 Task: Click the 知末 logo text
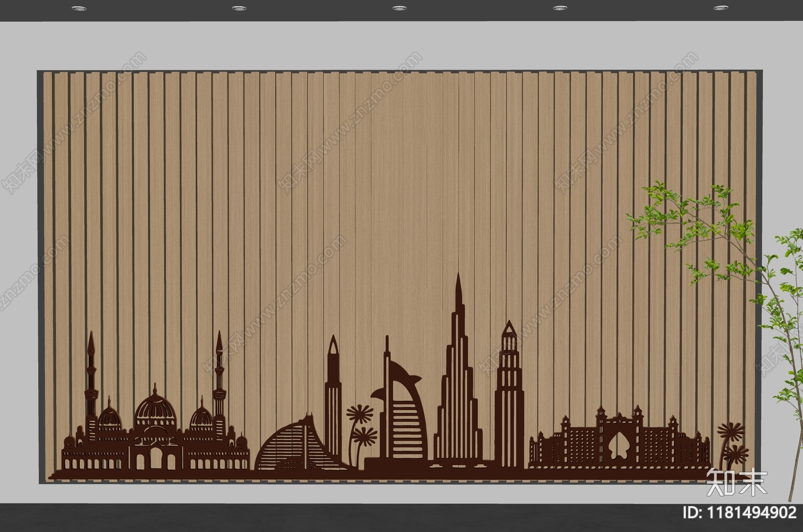tap(736, 482)
